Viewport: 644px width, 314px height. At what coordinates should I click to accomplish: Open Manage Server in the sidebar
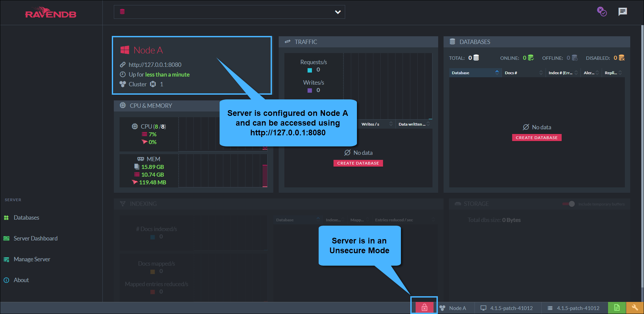[x=32, y=259]
